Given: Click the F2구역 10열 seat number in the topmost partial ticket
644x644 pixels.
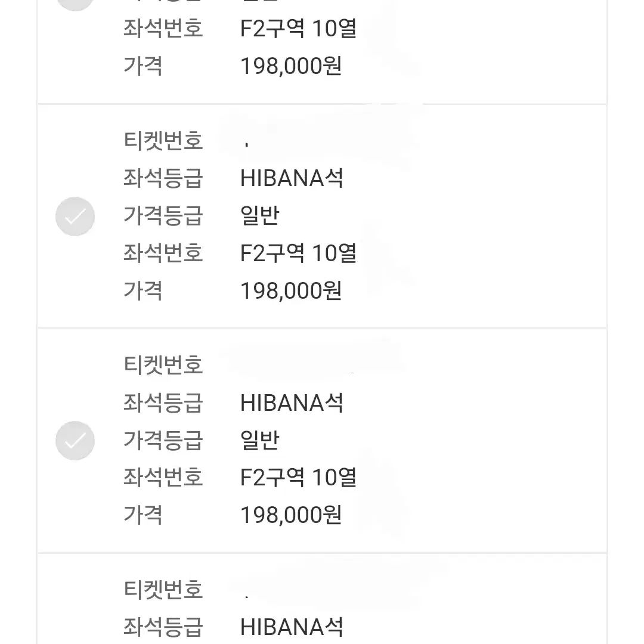Looking at the screenshot, I should click(x=298, y=29).
